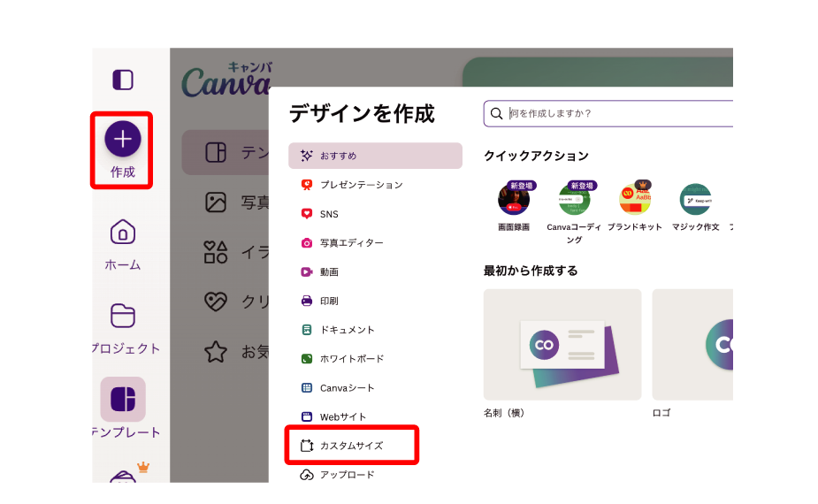Select おすすめ category in design list

point(375,156)
